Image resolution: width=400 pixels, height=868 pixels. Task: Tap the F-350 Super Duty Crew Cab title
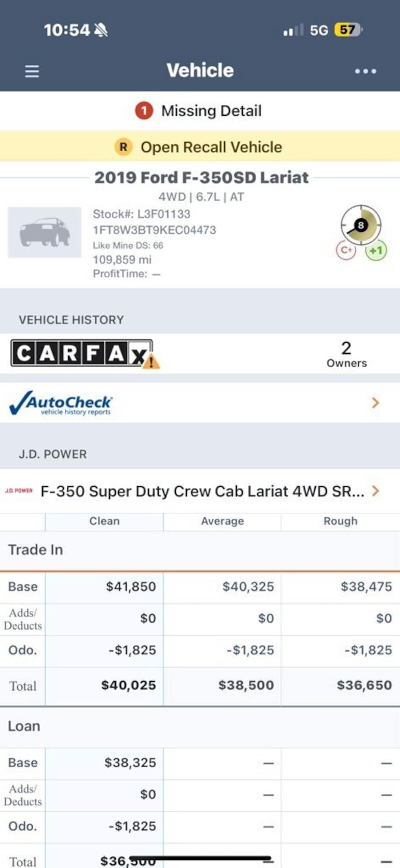202,491
